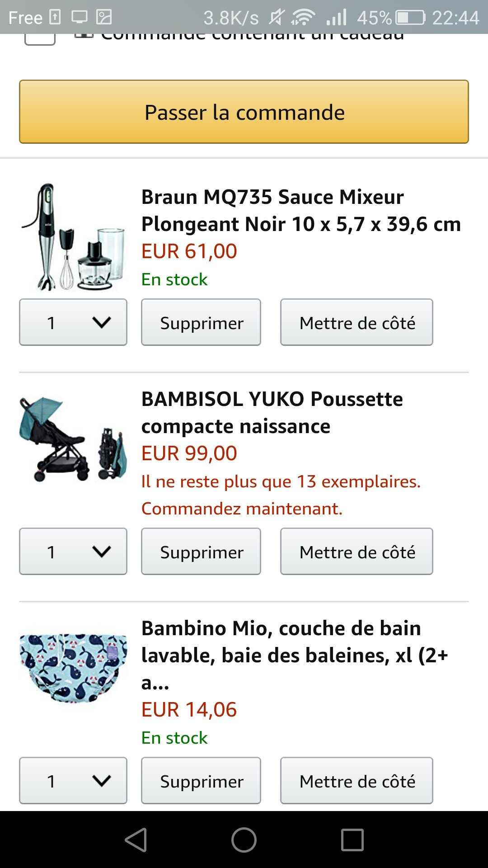488x868 pixels.
Task: View the whale swim diaper product thumbnail
Action: 73,668
